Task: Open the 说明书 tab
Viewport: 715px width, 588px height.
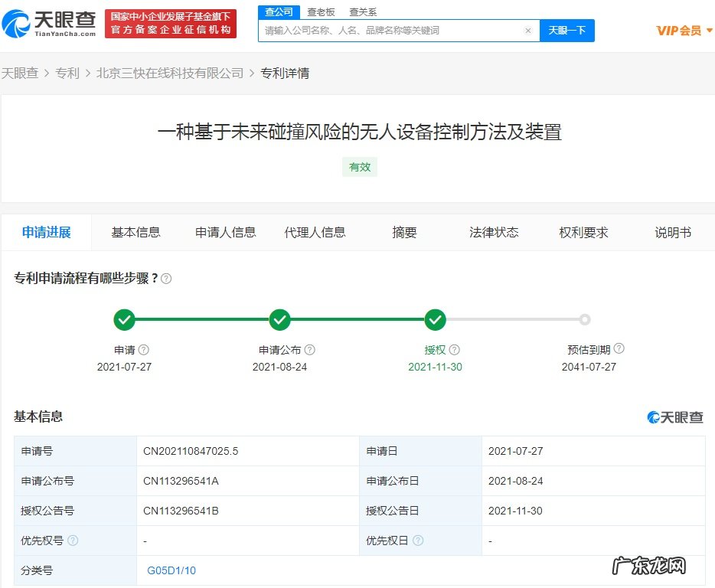Action: (x=673, y=232)
